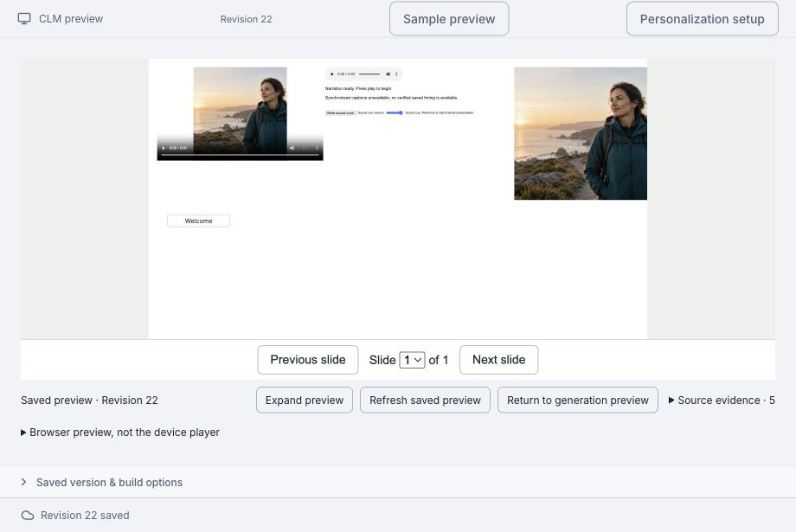Screen dimensions: 796x532
Task: Open the slide number dropdown
Action: [x=412, y=360]
